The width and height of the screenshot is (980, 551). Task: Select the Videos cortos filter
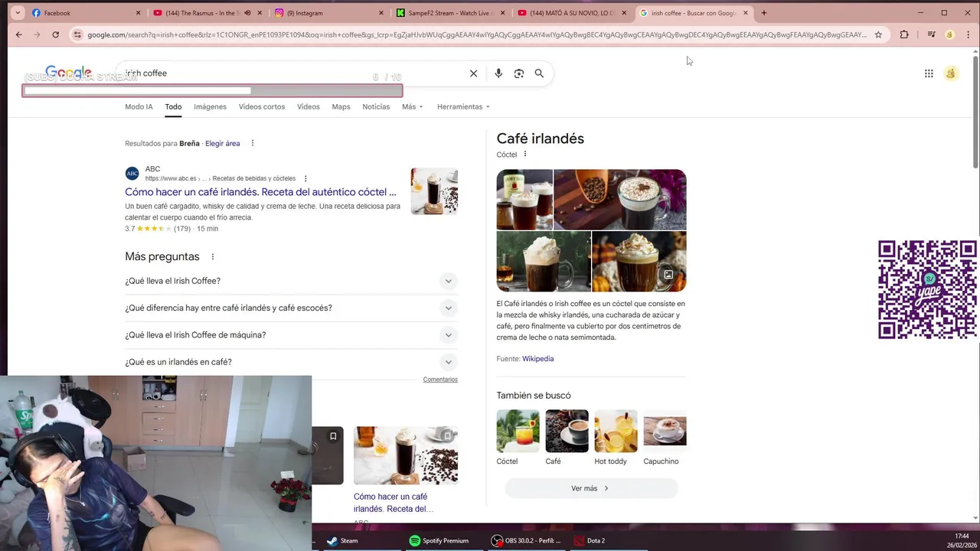click(262, 106)
